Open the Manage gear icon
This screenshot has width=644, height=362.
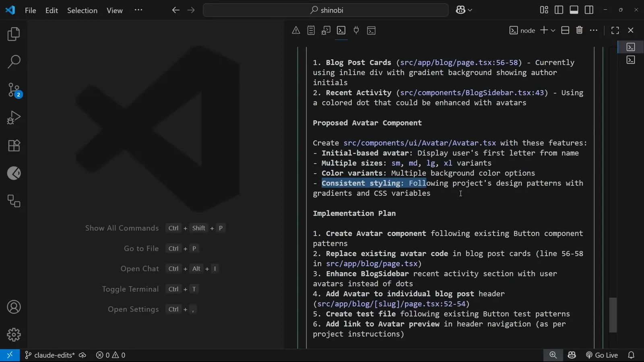pyautogui.click(x=14, y=335)
